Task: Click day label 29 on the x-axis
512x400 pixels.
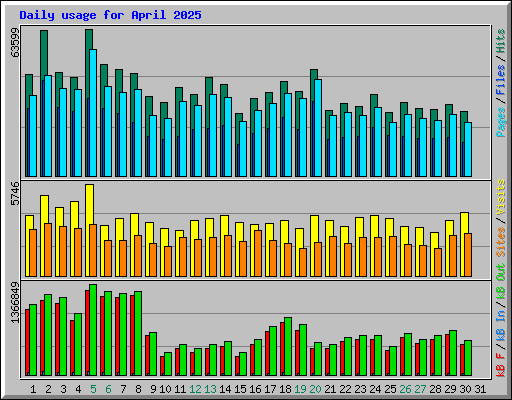Action: tap(450, 389)
